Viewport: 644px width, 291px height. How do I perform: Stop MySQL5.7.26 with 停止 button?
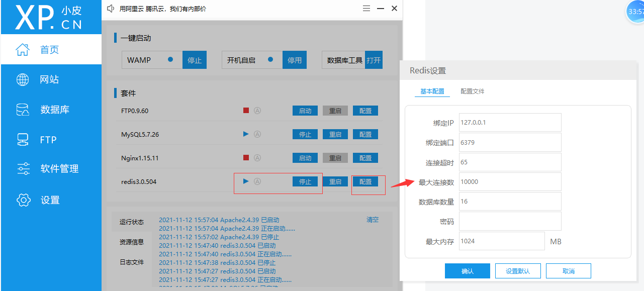coord(305,134)
